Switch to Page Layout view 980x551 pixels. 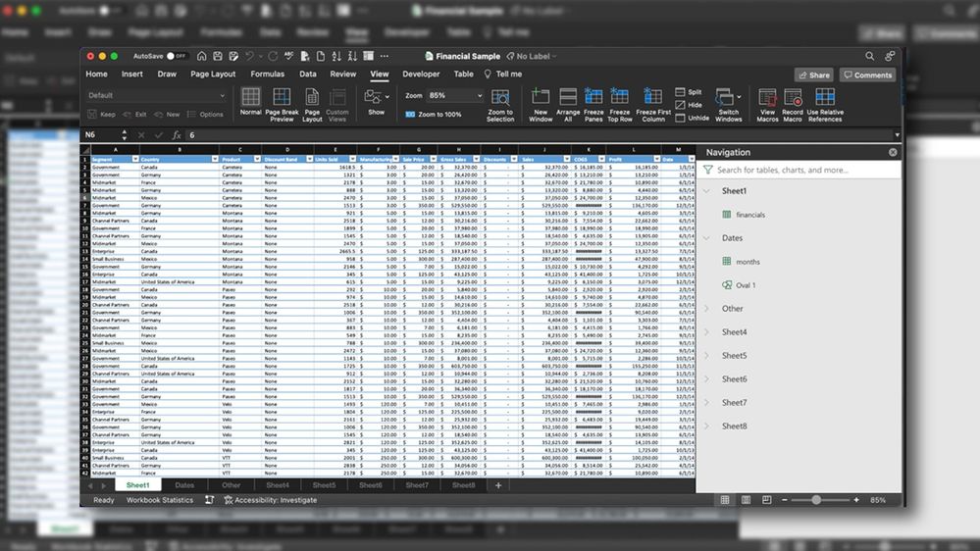click(x=312, y=104)
